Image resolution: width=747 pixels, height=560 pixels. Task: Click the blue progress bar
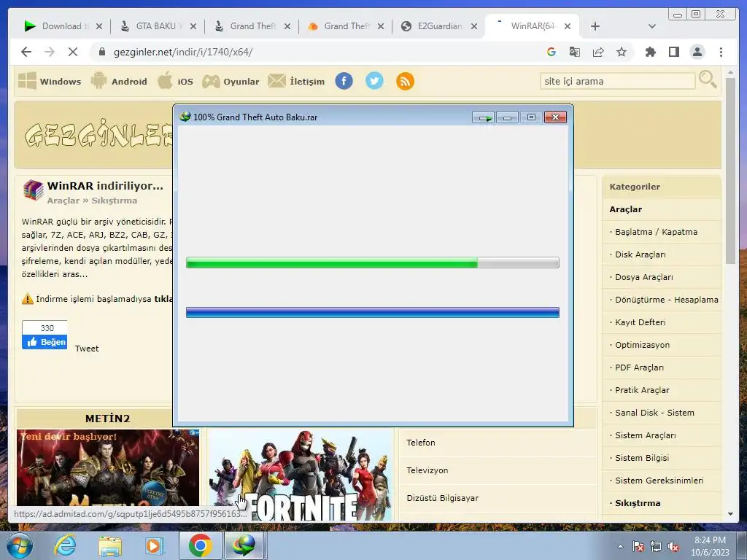click(373, 312)
